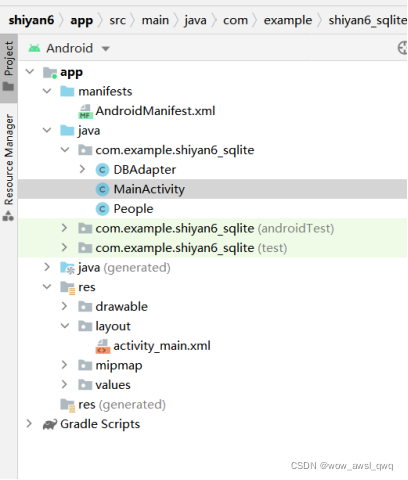Click the AndroidManifest.xml file icon
408x480 pixels.
point(85,111)
